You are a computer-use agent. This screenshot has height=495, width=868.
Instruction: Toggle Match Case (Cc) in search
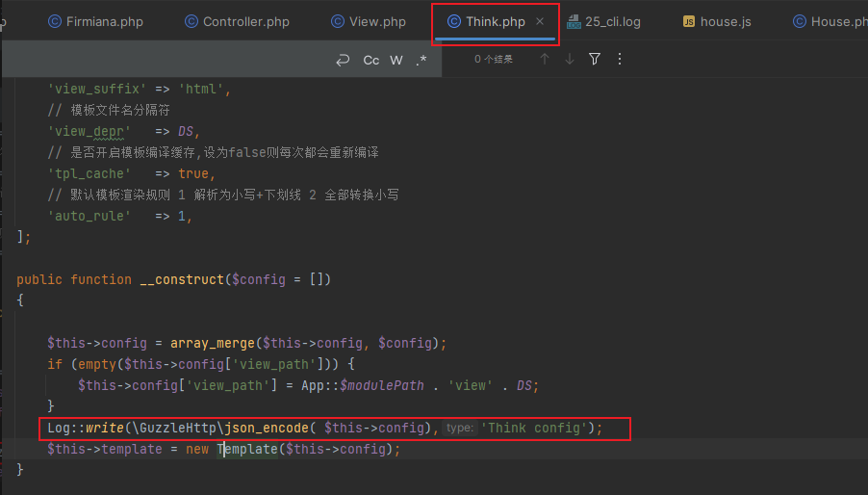370,60
